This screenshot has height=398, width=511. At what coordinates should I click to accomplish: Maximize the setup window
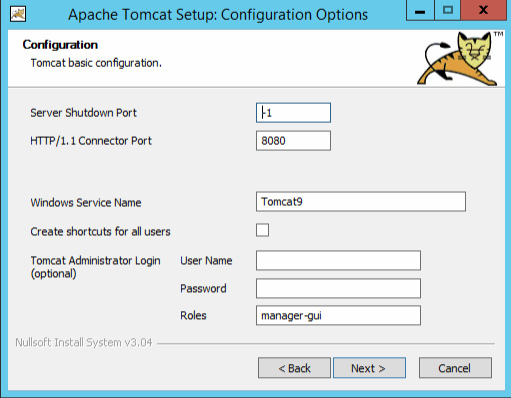click(448, 11)
